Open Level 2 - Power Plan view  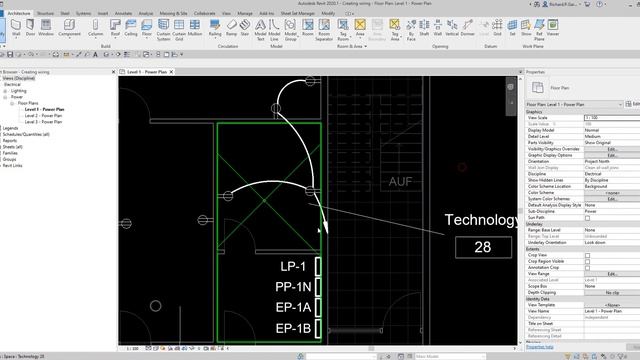43,116
